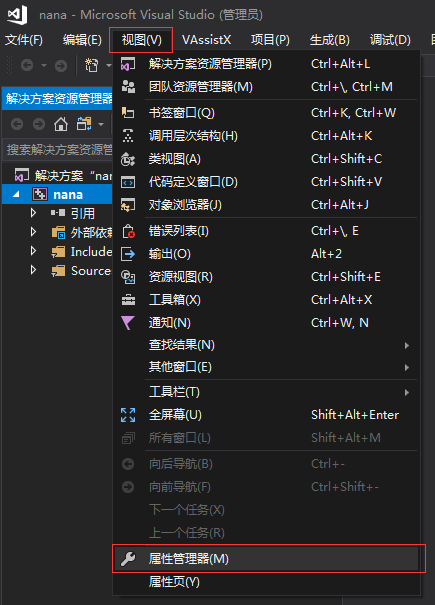Click 下一个任务(X) menu entry

point(266,510)
